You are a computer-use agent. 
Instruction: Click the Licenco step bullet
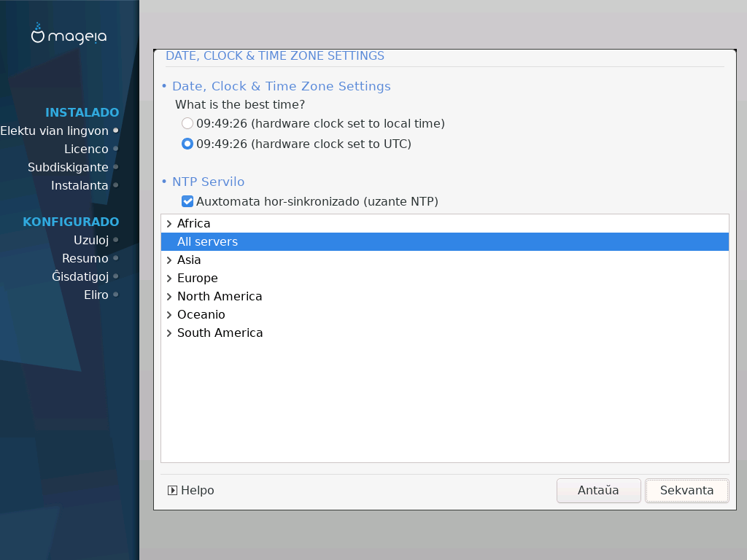click(116, 149)
